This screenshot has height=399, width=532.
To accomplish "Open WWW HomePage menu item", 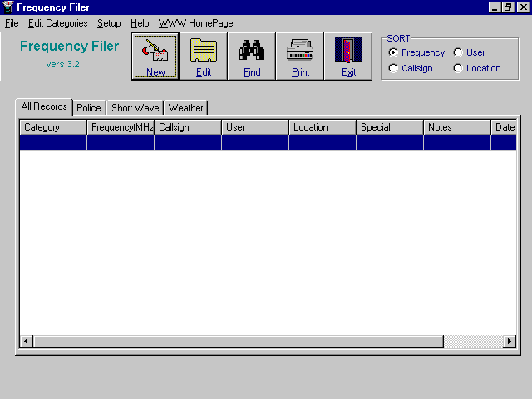I will [x=195, y=23].
